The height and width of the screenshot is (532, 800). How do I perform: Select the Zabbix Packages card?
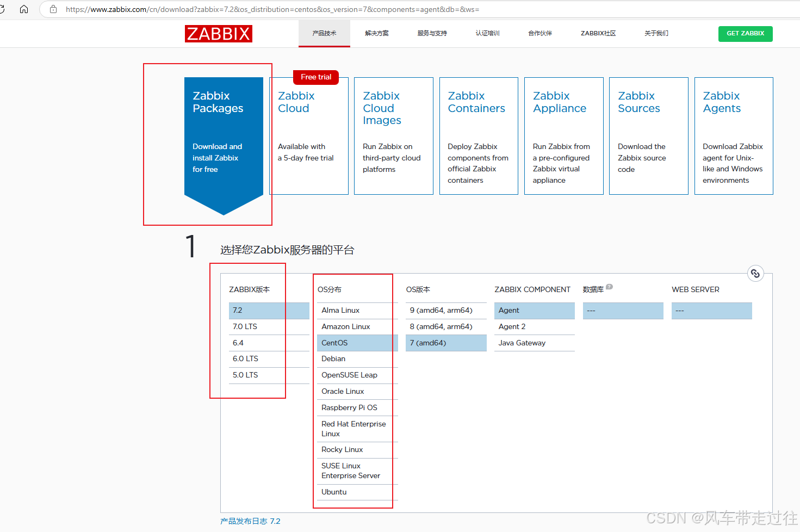click(224, 145)
